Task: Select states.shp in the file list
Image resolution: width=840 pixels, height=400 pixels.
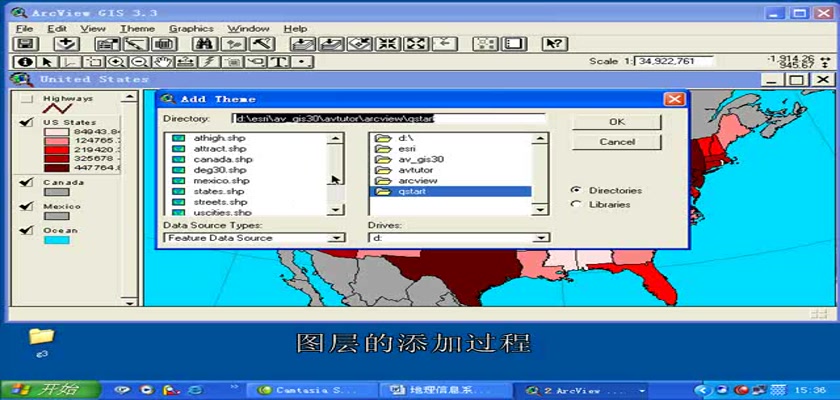Action: click(219, 191)
